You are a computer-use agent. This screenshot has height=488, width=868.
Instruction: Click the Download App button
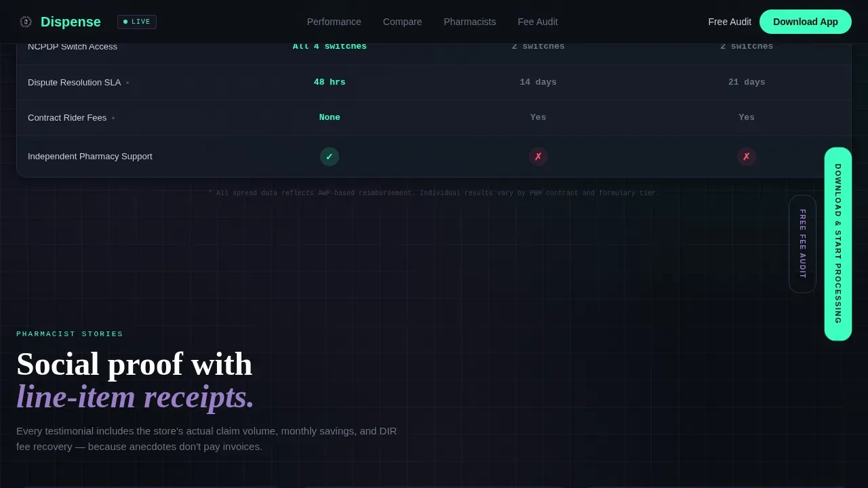pyautogui.click(x=806, y=22)
